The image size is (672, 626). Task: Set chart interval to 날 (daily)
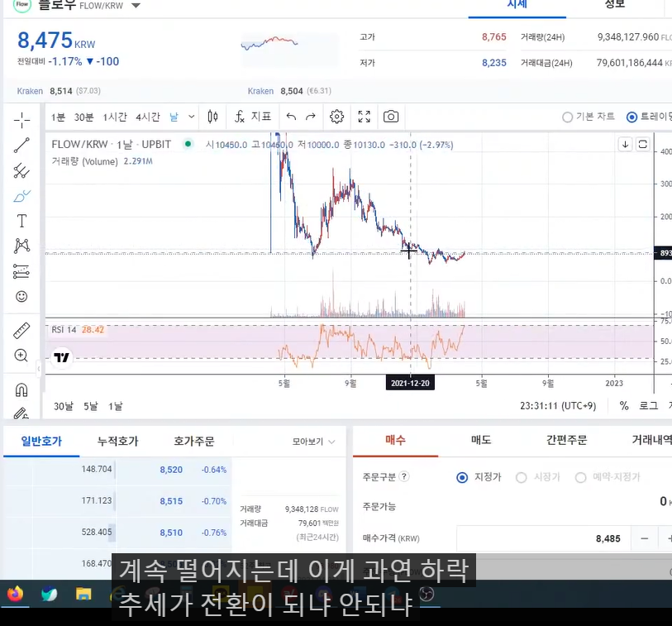click(174, 117)
